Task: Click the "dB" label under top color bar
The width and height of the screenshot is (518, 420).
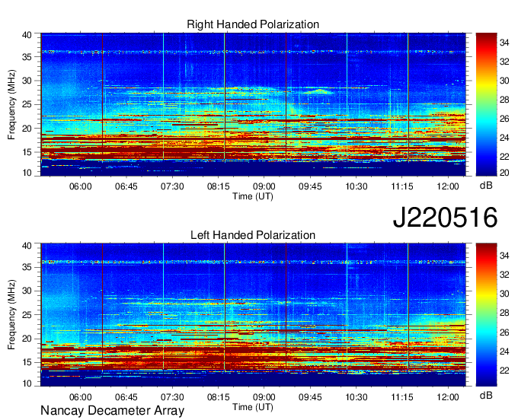Action: point(486,186)
